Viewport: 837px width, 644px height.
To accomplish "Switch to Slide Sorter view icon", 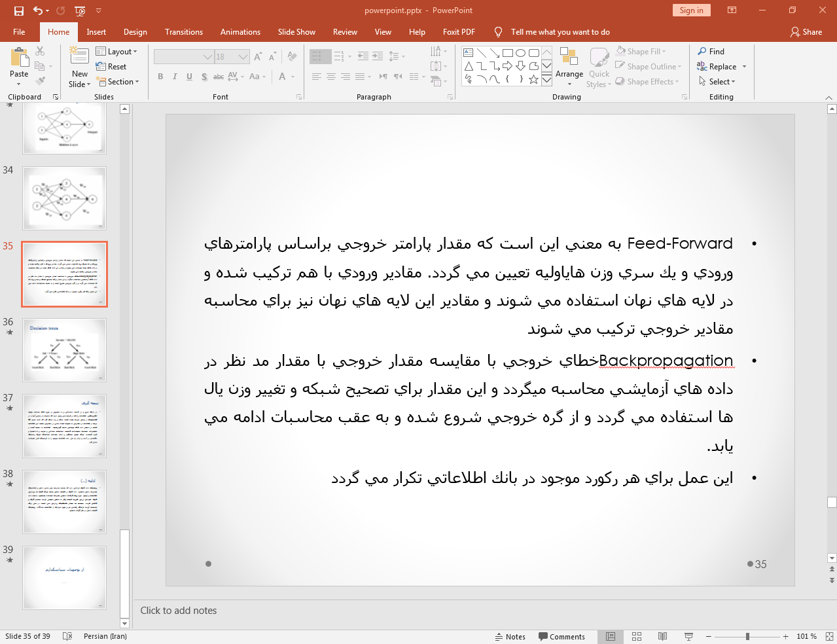I will [637, 637].
